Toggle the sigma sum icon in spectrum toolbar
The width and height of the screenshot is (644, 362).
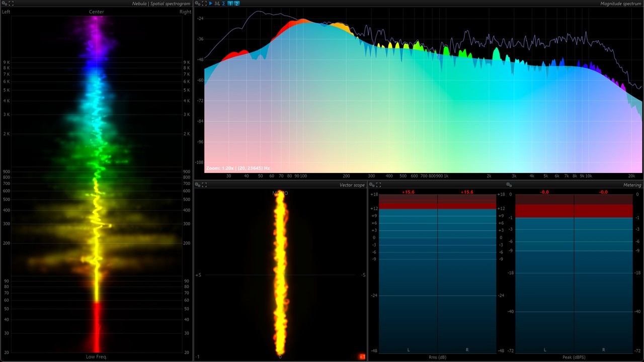(223, 4)
